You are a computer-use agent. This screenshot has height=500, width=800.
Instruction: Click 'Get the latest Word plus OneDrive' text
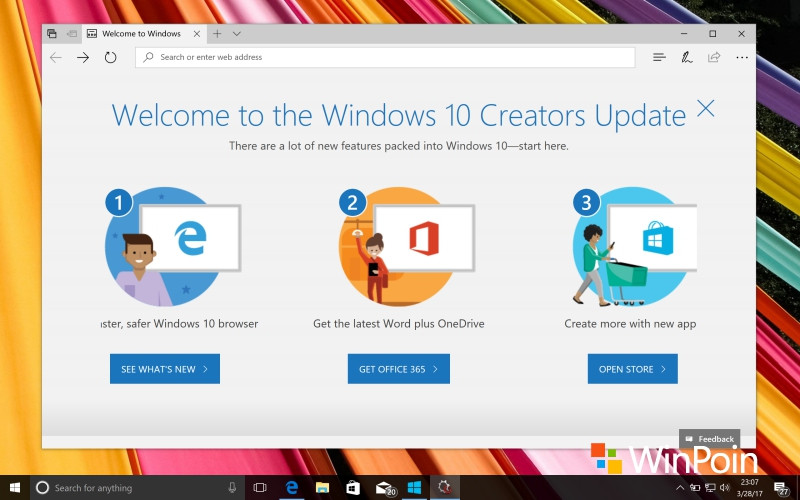[399, 323]
